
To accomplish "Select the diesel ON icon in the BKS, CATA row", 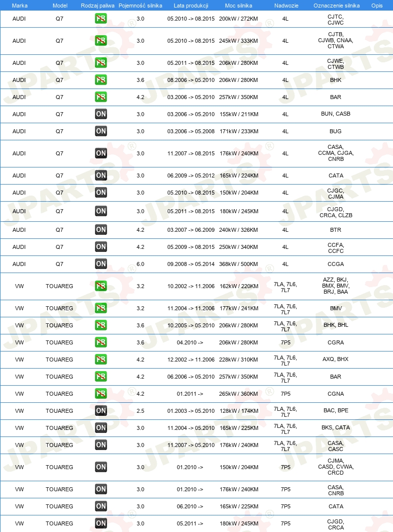I will 101,427.
